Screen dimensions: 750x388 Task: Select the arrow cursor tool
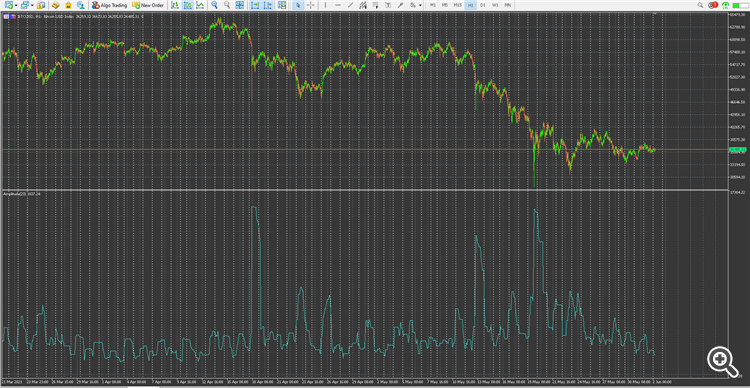[x=298, y=5]
